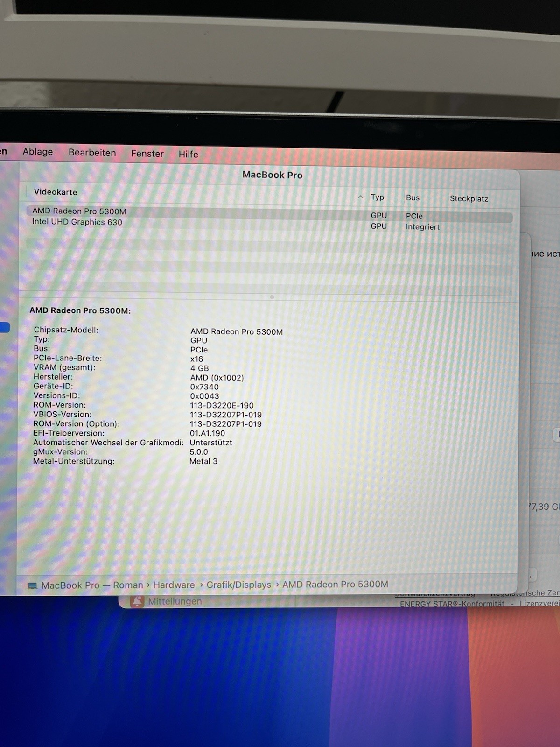Click ROM-Version value "113-D3220E-190"
Viewport: 560px width, 747px height.
point(222,406)
